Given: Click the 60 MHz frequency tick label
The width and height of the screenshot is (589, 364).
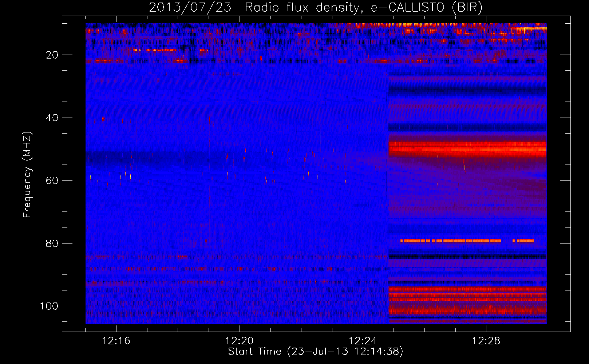Looking at the screenshot, I should pos(52,181).
